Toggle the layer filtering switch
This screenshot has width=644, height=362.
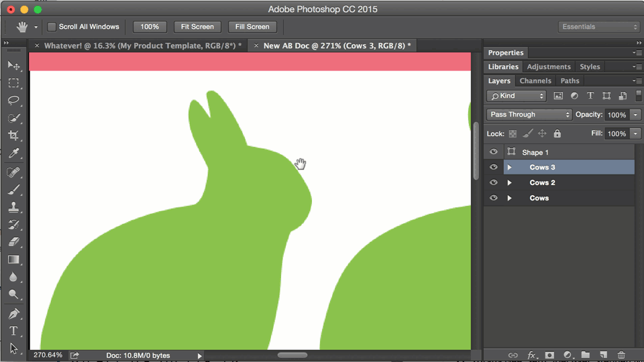(x=638, y=96)
